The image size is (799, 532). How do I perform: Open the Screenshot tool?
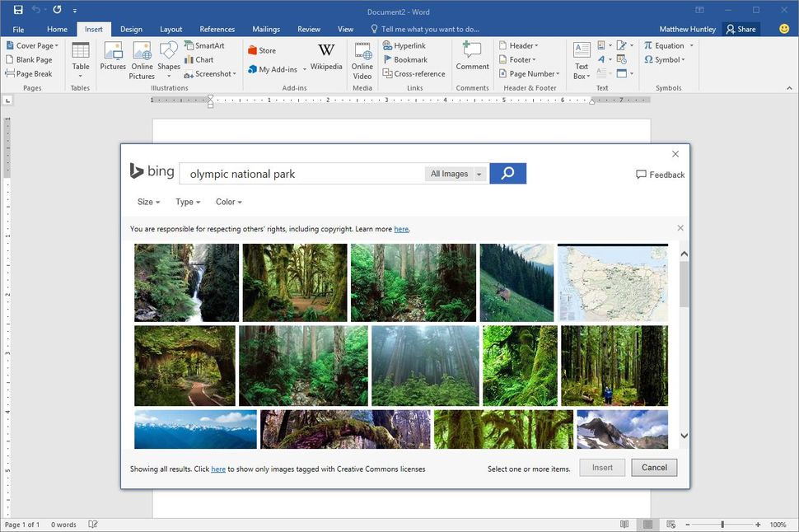[x=208, y=73]
